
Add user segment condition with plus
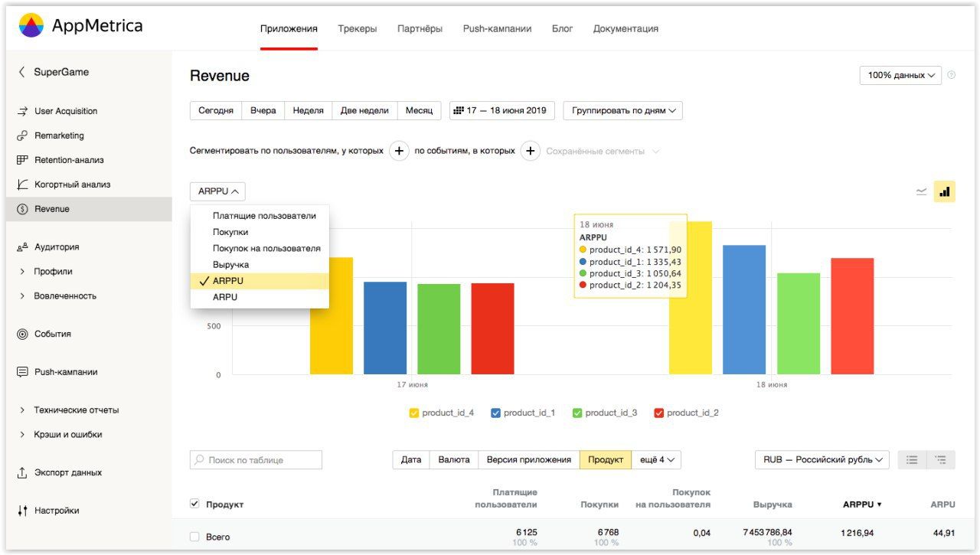(x=399, y=151)
